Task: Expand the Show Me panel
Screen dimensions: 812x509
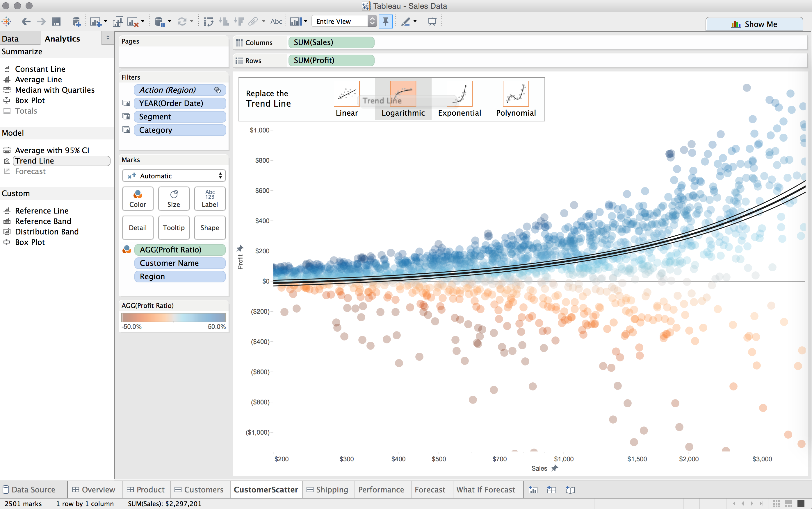Action: click(756, 24)
